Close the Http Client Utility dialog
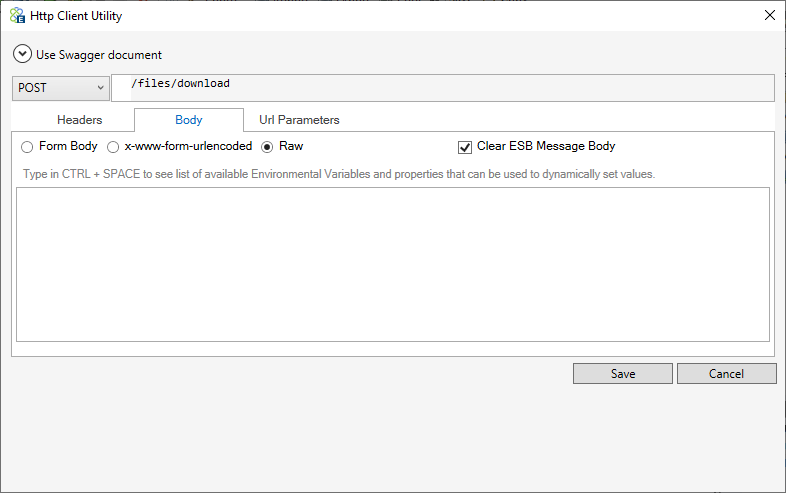This screenshot has height=493, width=786. click(770, 15)
